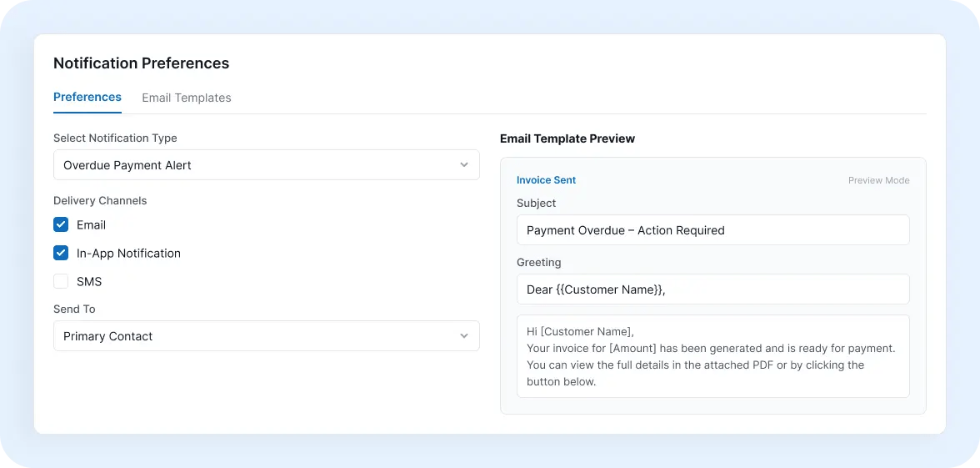Open the Send To dropdown
Image resolution: width=980 pixels, height=468 pixels.
click(267, 336)
